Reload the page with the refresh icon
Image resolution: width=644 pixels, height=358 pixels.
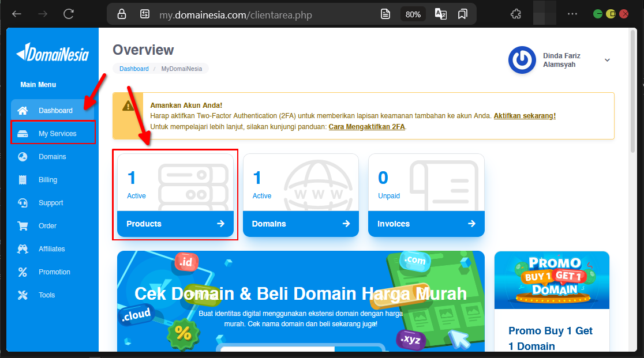pyautogui.click(x=69, y=14)
